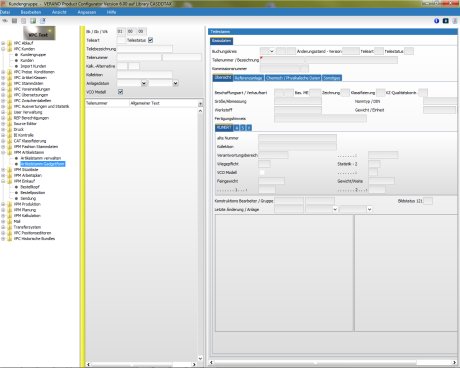Click the alte Nummer input field
This screenshot has height=368, width=460.
(x=297, y=138)
